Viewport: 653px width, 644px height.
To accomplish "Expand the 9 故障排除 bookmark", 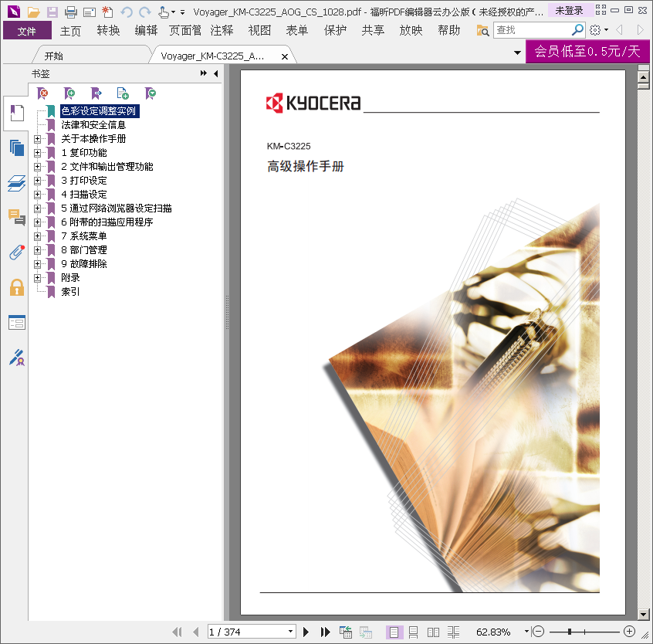I will [x=38, y=263].
